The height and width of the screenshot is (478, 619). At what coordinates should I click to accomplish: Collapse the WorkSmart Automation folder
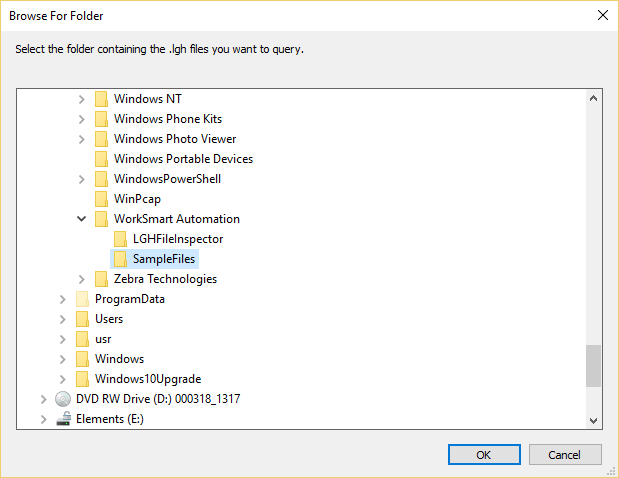pyautogui.click(x=82, y=219)
